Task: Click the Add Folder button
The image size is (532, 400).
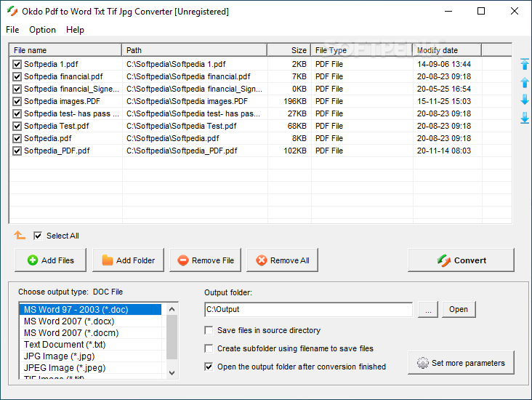Action: click(x=128, y=260)
